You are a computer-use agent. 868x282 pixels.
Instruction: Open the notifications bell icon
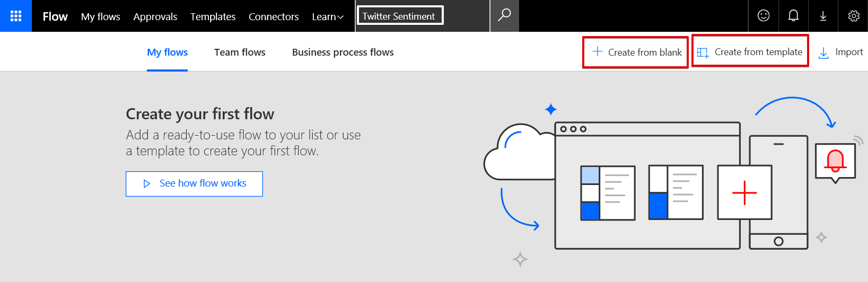[793, 16]
